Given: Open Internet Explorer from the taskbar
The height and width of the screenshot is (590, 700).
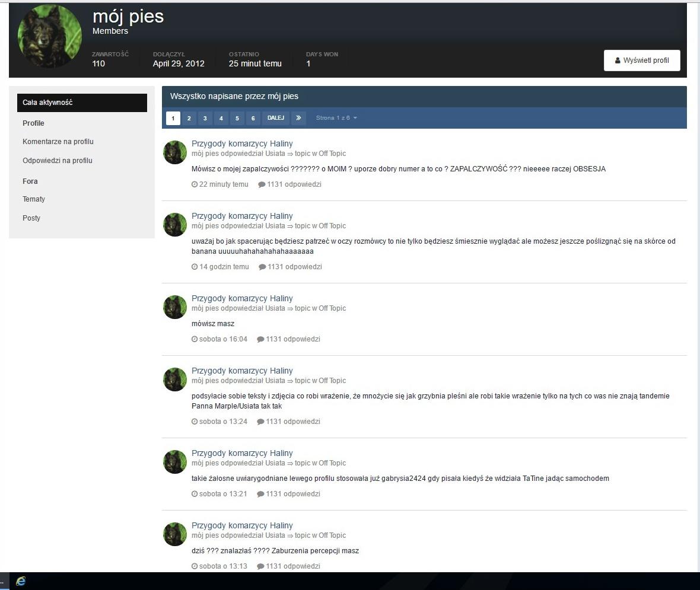Looking at the screenshot, I should tap(21, 581).
